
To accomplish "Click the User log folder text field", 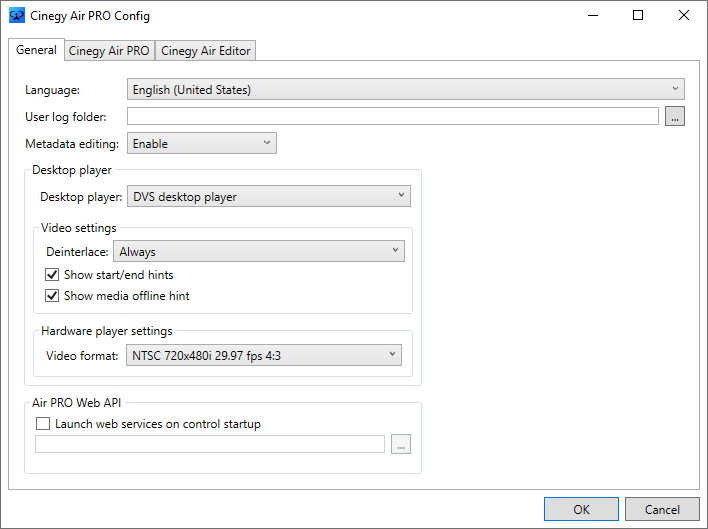I will coord(393,116).
